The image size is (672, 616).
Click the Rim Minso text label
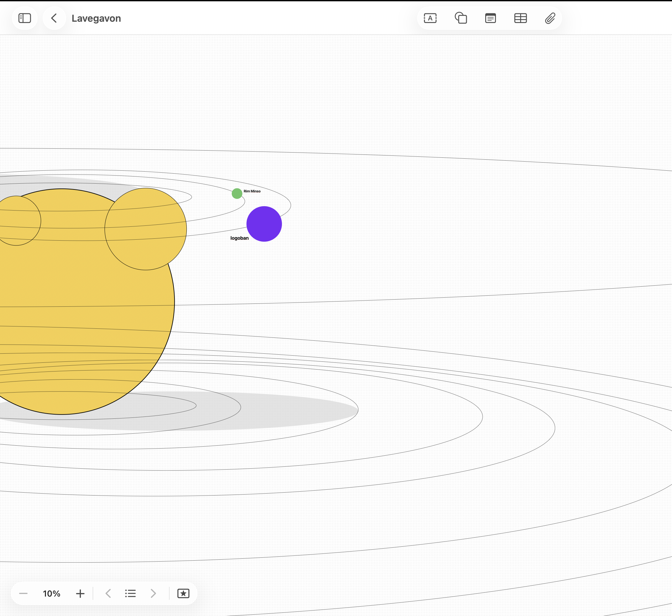252,191
